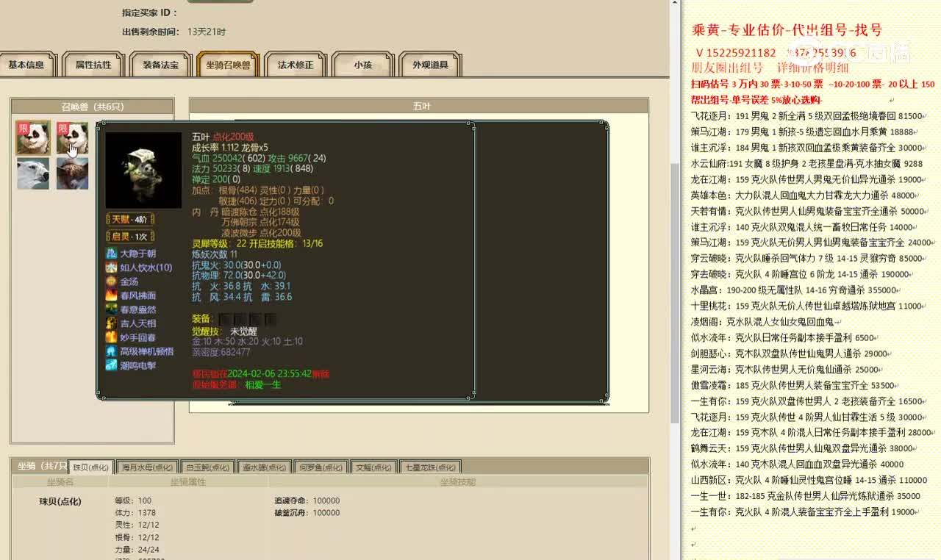This screenshot has width=941, height=560.
Task: Click the 妙手回春 skill icon
Action: pos(111,337)
